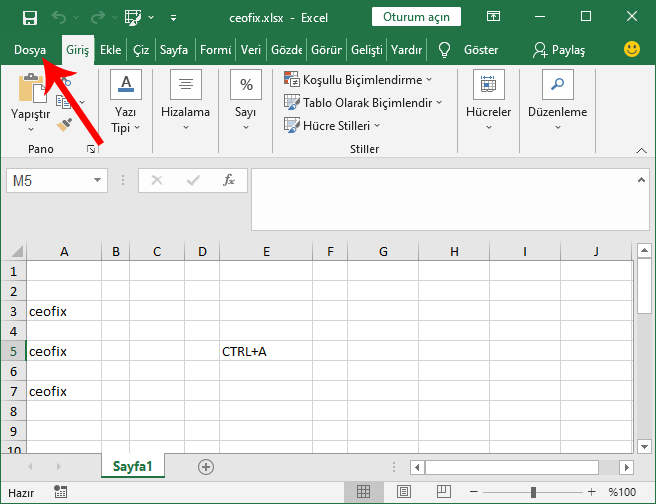
Task: Collapse the formula bar with caret
Action: [641, 180]
